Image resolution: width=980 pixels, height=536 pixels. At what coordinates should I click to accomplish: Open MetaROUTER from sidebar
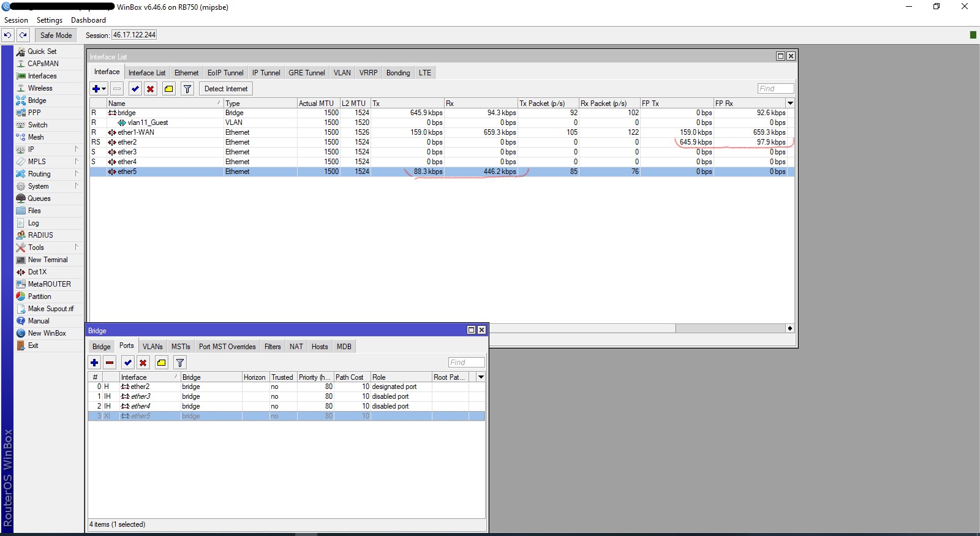(49, 284)
